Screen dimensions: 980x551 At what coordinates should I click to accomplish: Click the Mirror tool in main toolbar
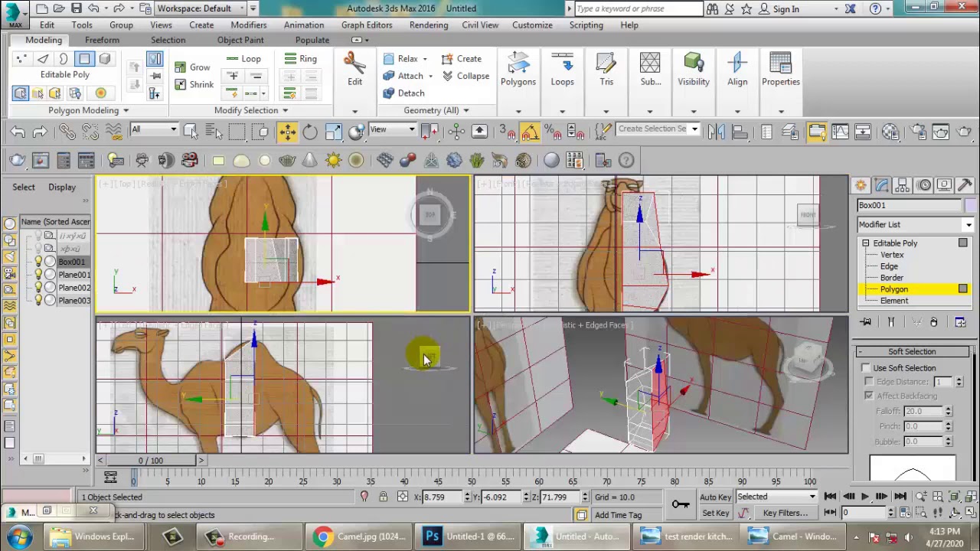coord(717,132)
